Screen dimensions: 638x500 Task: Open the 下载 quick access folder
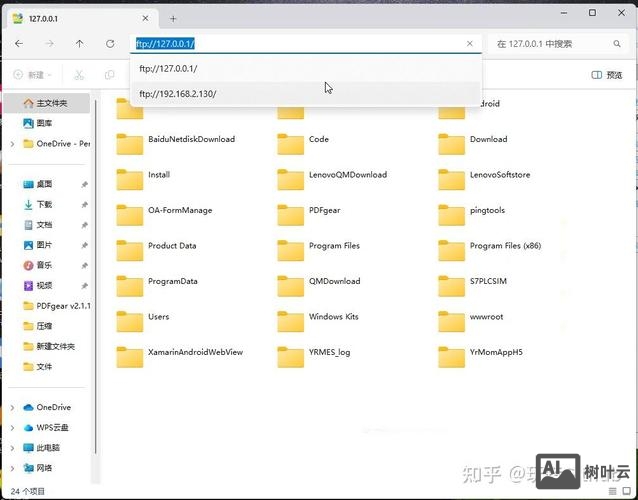click(44, 204)
